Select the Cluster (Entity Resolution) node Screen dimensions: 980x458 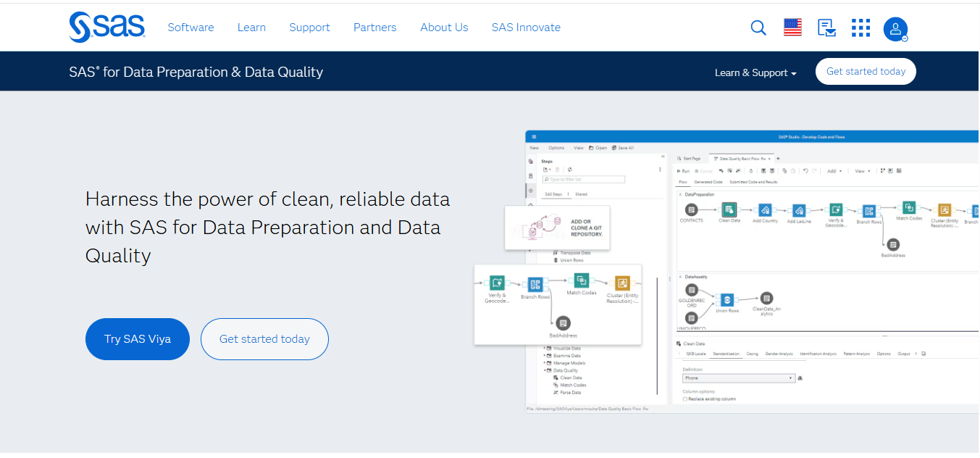click(x=943, y=210)
